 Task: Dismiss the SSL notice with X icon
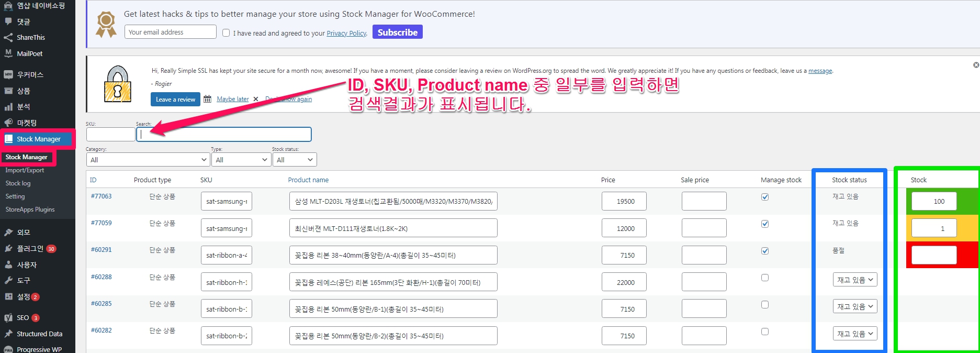coord(976,65)
